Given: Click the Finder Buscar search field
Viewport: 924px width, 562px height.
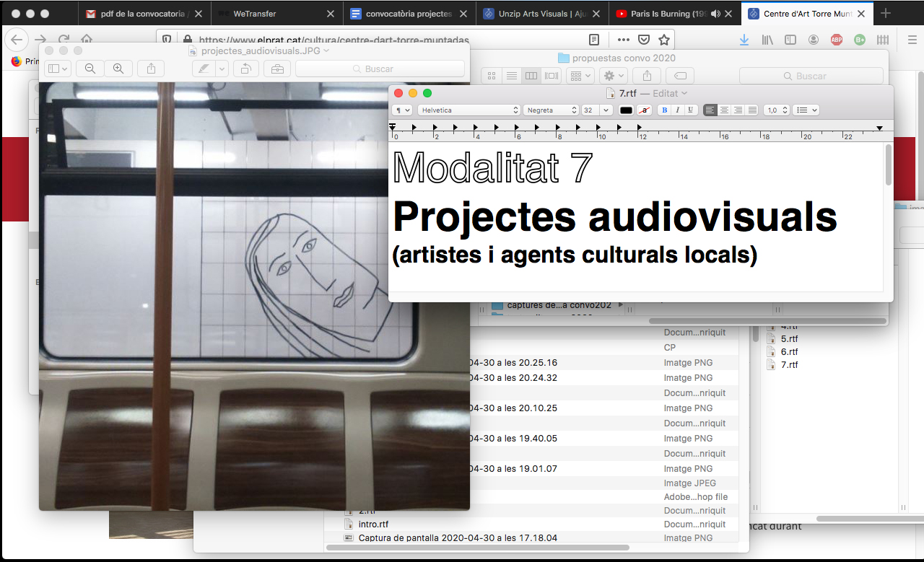Looking at the screenshot, I should point(811,76).
